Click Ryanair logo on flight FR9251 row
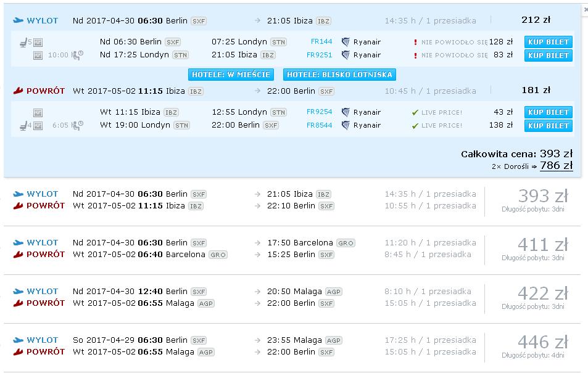 346,55
